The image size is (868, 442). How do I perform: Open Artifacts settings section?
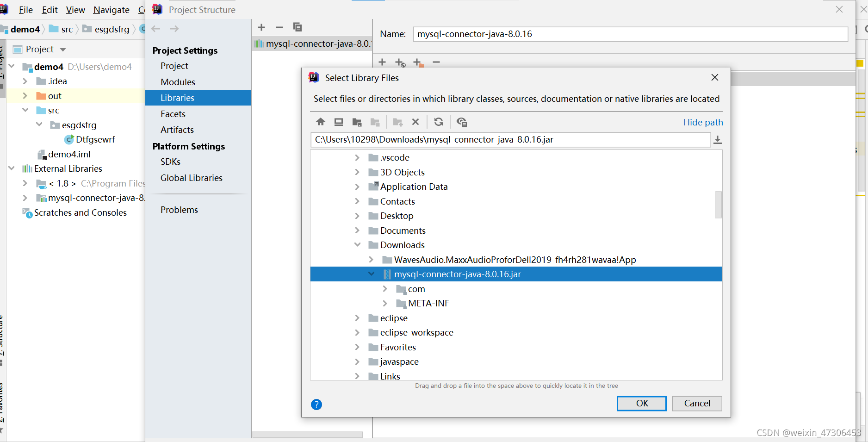[x=177, y=130]
